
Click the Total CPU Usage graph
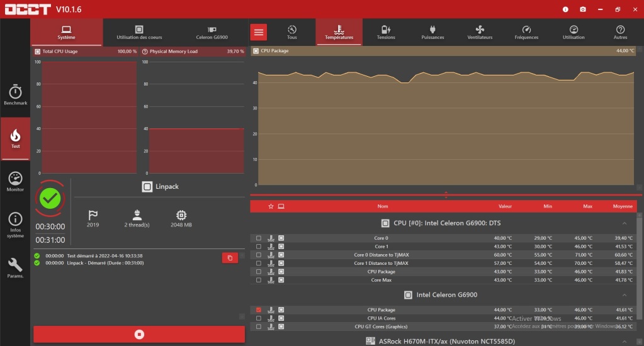89,118
